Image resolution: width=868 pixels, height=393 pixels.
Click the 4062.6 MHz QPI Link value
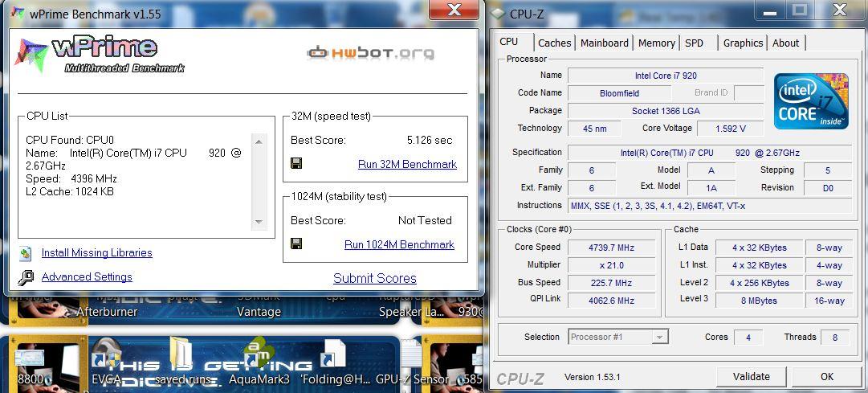tap(612, 301)
